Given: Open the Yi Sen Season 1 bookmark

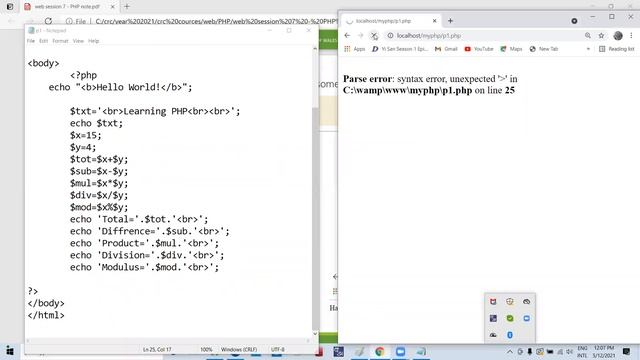Looking at the screenshot, I should click(x=400, y=49).
